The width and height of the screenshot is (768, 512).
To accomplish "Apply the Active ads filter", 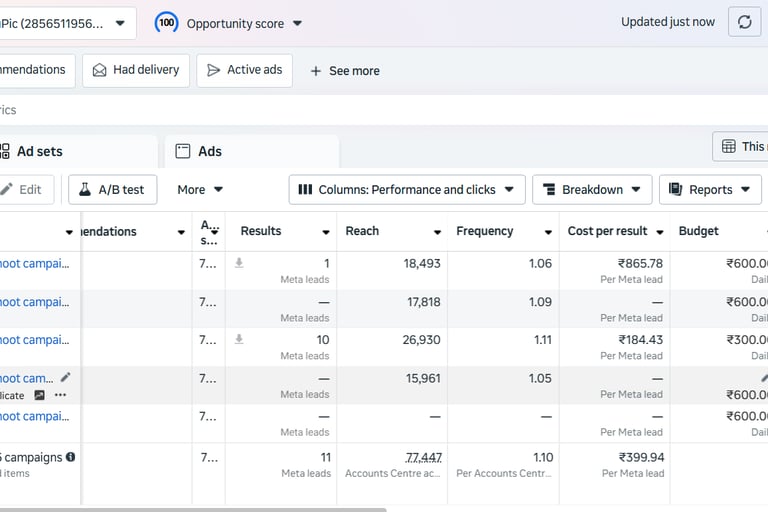I will click(244, 70).
